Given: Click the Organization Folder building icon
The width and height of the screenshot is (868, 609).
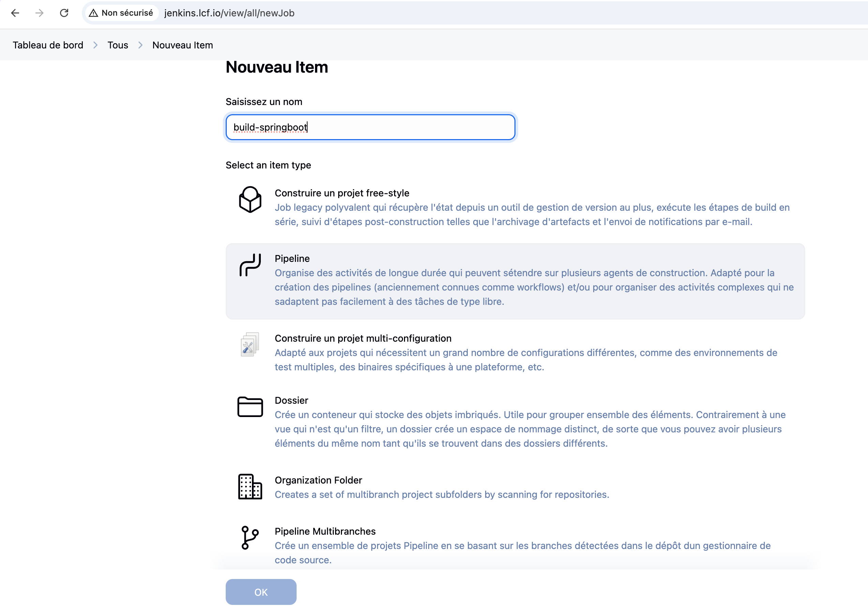Looking at the screenshot, I should [250, 487].
